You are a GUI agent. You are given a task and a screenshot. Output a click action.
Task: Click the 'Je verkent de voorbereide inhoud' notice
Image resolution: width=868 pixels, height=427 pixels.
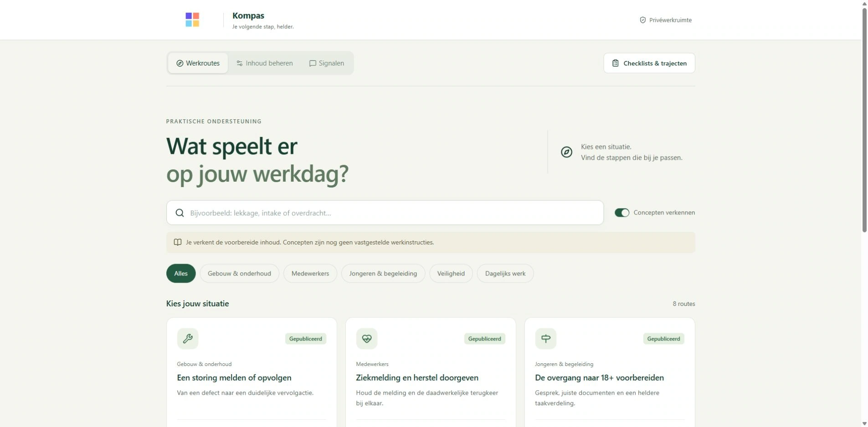click(431, 242)
